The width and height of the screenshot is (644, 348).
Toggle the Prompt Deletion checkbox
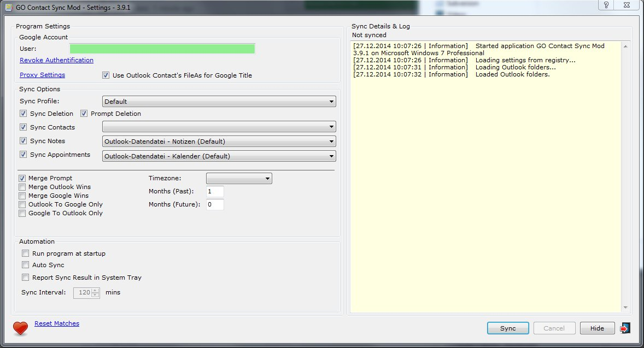[x=84, y=113]
